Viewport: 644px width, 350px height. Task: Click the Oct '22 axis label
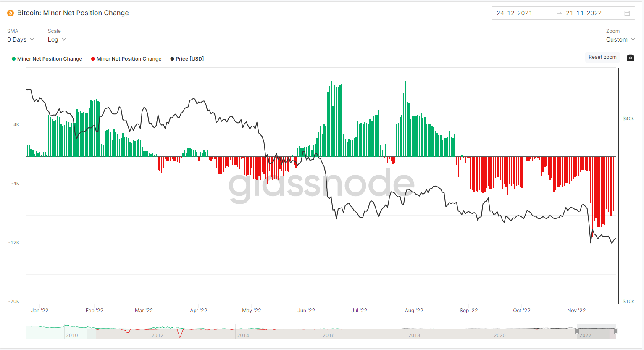pos(522,311)
